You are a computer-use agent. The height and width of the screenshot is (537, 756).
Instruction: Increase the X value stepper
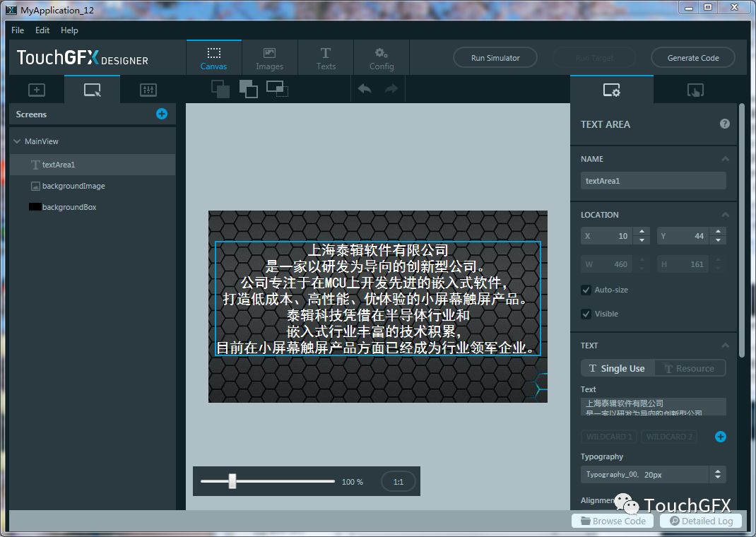(x=642, y=232)
